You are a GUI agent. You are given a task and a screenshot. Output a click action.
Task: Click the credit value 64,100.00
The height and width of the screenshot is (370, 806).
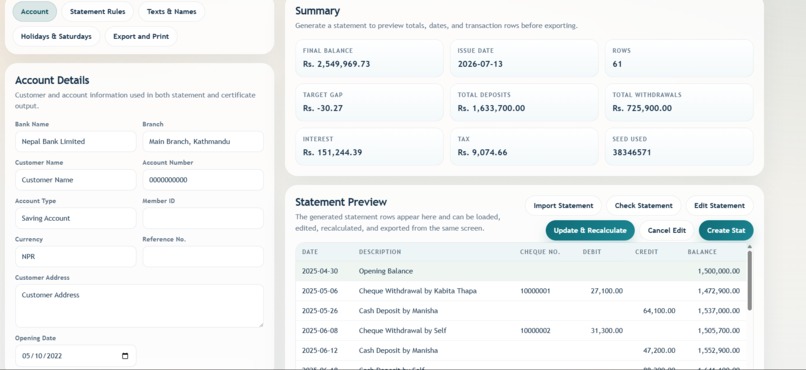(659, 311)
